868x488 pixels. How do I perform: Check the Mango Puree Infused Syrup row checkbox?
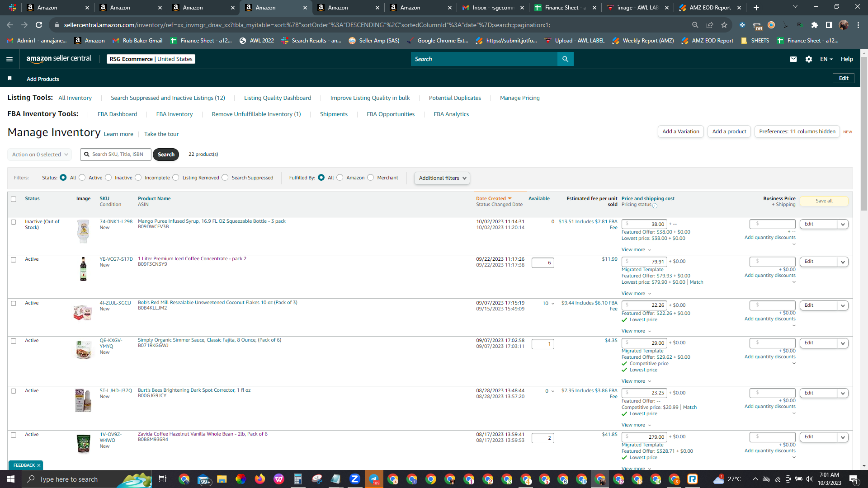(x=14, y=222)
